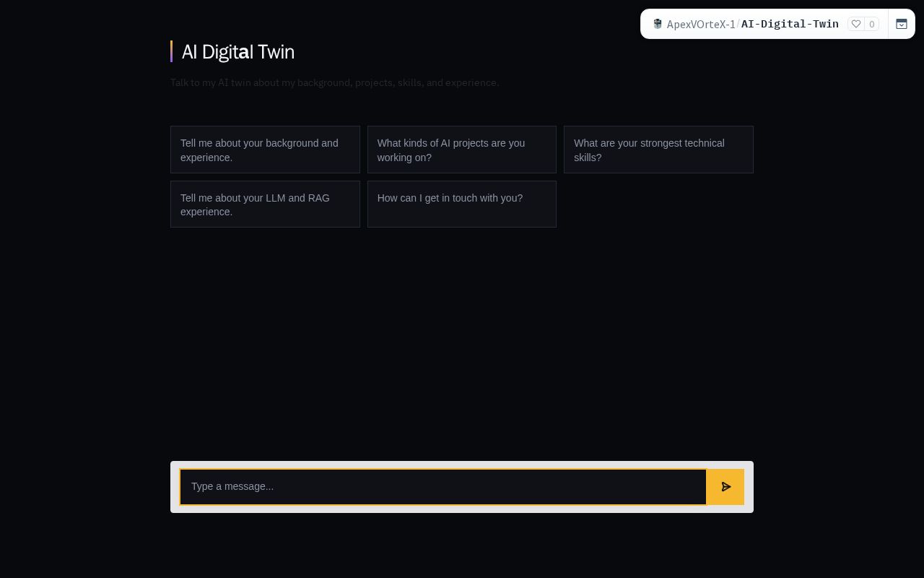The image size is (924, 578).
Task: Choose the AI projects example prompt
Action: [x=462, y=150]
